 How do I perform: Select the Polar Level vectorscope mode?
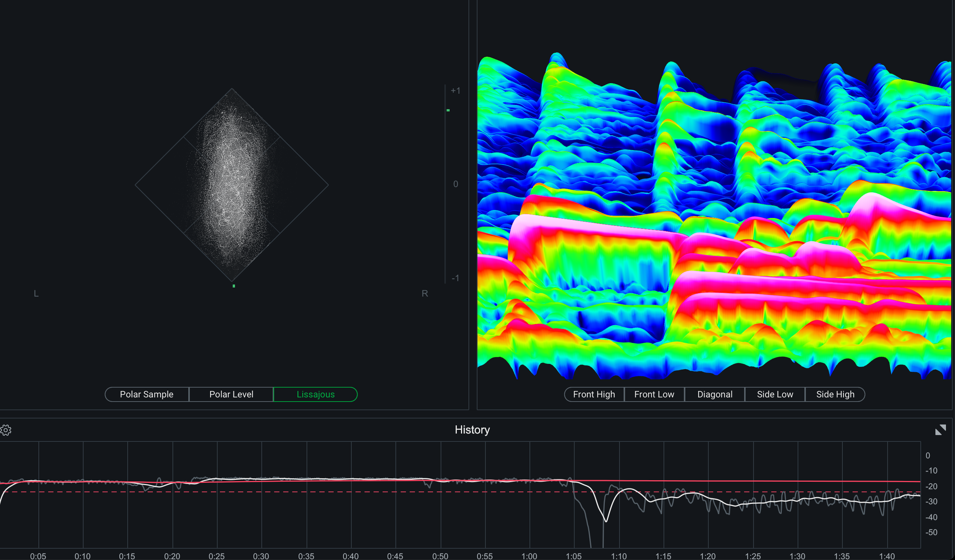pos(231,394)
